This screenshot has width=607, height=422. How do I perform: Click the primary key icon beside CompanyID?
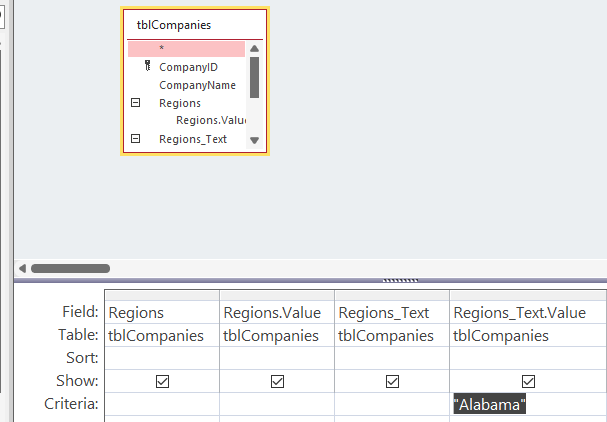147,66
